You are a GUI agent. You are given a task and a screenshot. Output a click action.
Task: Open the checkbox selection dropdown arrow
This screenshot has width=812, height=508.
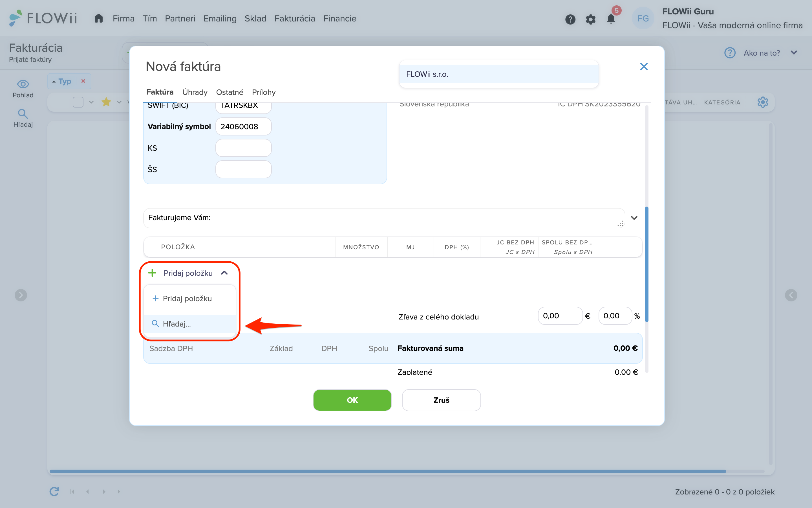pos(91,102)
